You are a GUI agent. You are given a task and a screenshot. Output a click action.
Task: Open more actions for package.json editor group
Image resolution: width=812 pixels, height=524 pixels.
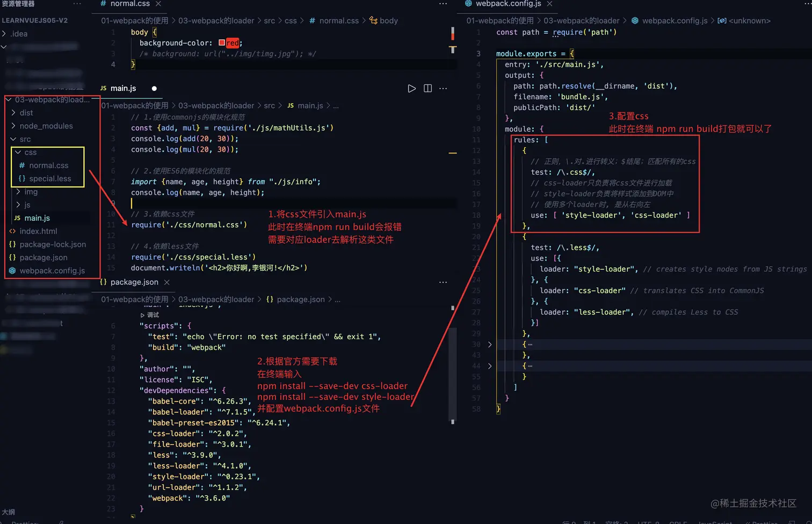tap(443, 282)
